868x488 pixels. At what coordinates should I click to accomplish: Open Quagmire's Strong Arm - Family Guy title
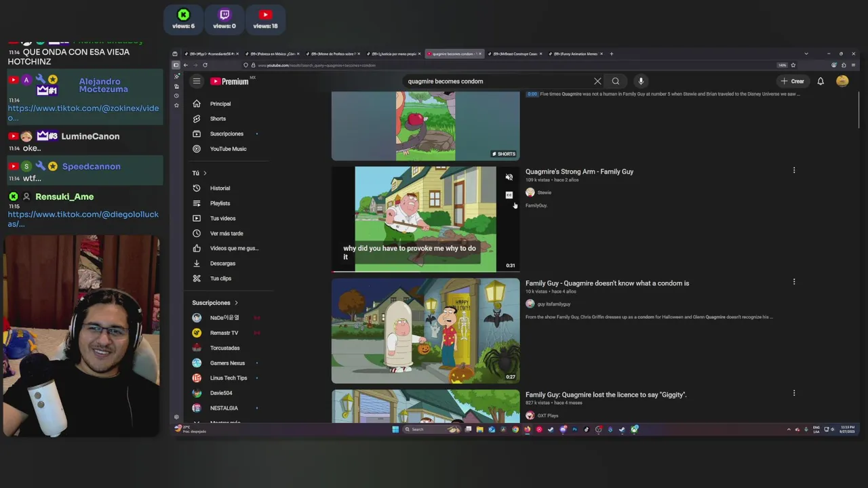pyautogui.click(x=579, y=171)
